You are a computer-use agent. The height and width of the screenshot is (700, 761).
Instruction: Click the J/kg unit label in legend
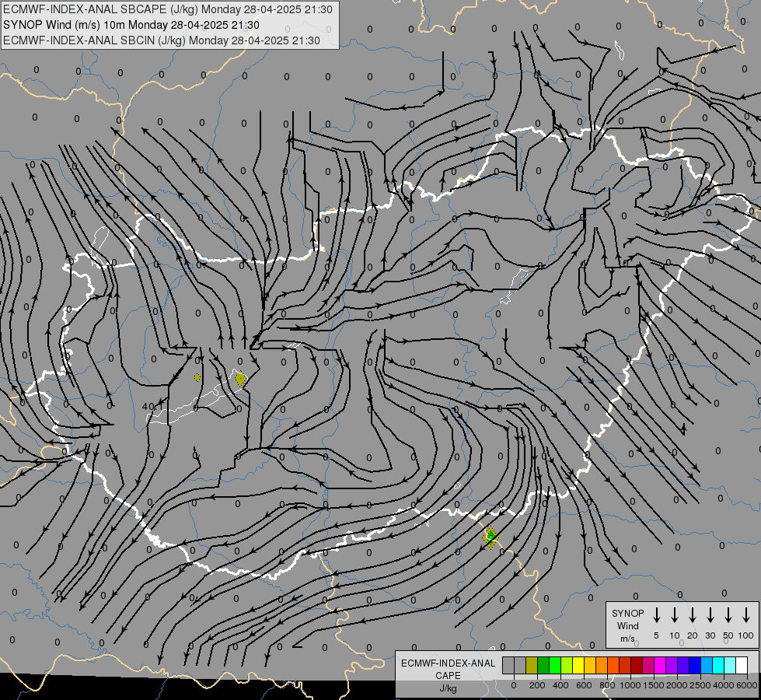[x=448, y=688]
